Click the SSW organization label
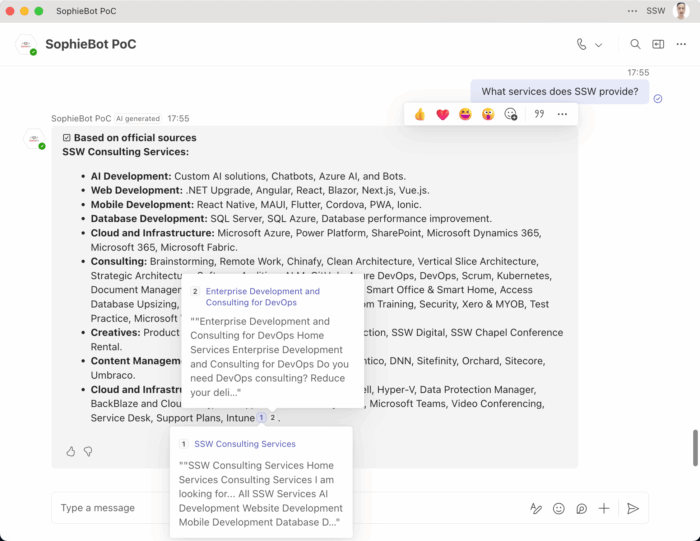The image size is (700, 541). (655, 11)
